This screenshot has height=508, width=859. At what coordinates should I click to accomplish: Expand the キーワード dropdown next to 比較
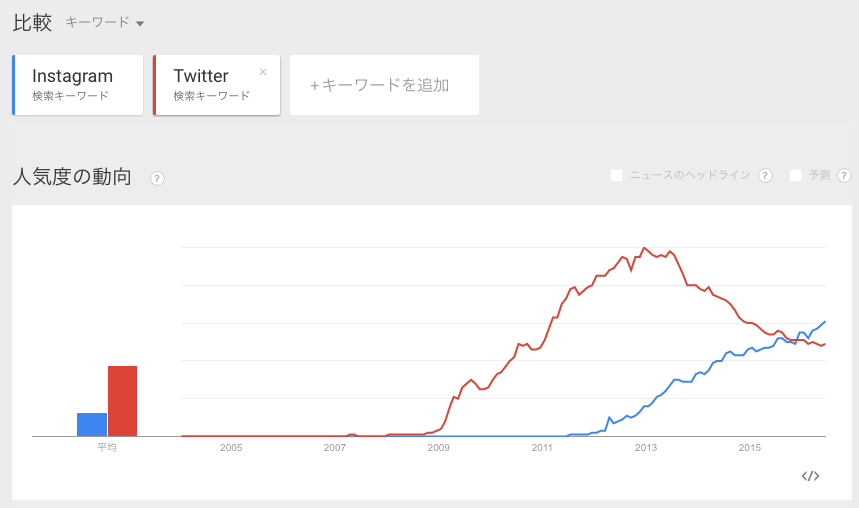[x=105, y=23]
